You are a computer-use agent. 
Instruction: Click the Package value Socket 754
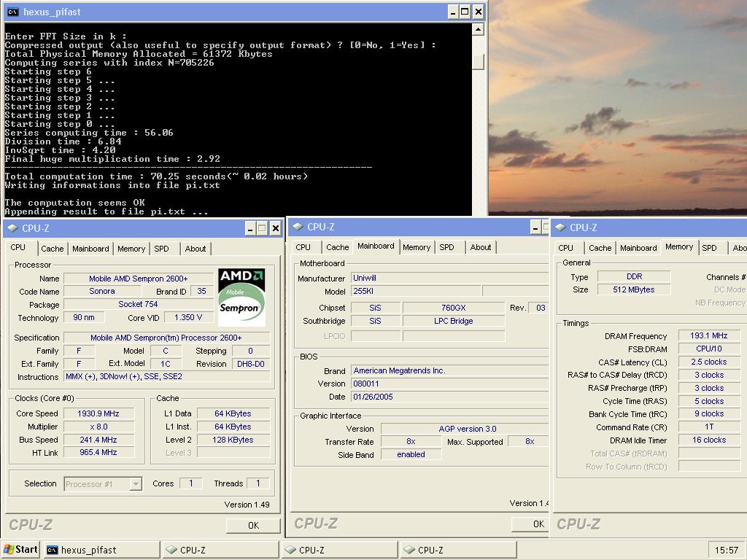click(138, 304)
